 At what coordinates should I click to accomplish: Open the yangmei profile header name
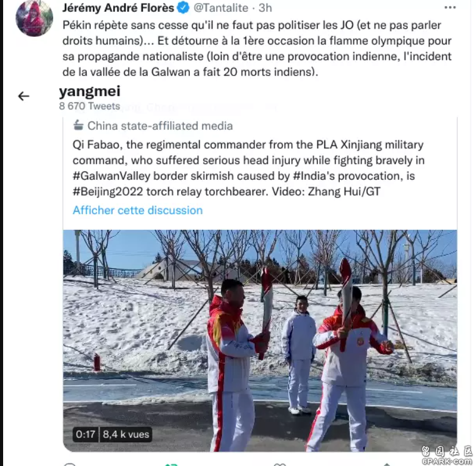pyautogui.click(x=90, y=91)
